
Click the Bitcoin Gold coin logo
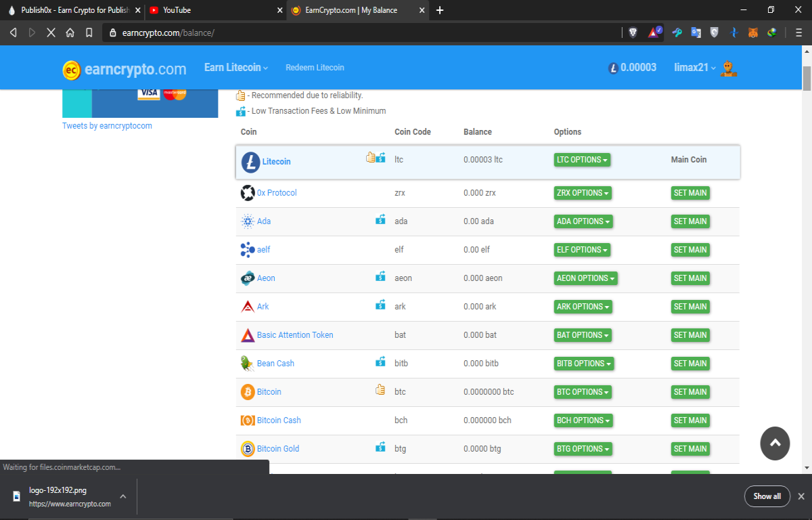248,449
